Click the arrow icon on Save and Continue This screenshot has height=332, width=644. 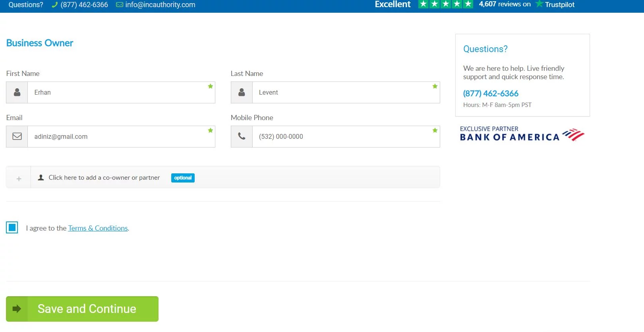pos(17,309)
